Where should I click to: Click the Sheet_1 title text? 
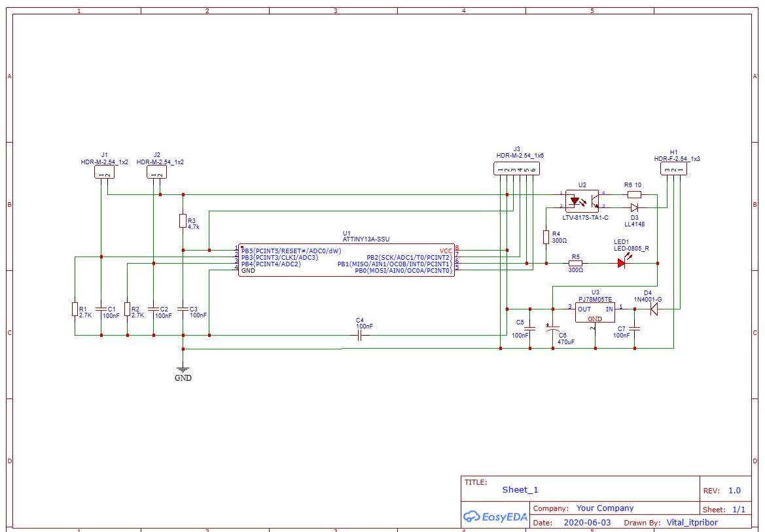[x=519, y=489]
